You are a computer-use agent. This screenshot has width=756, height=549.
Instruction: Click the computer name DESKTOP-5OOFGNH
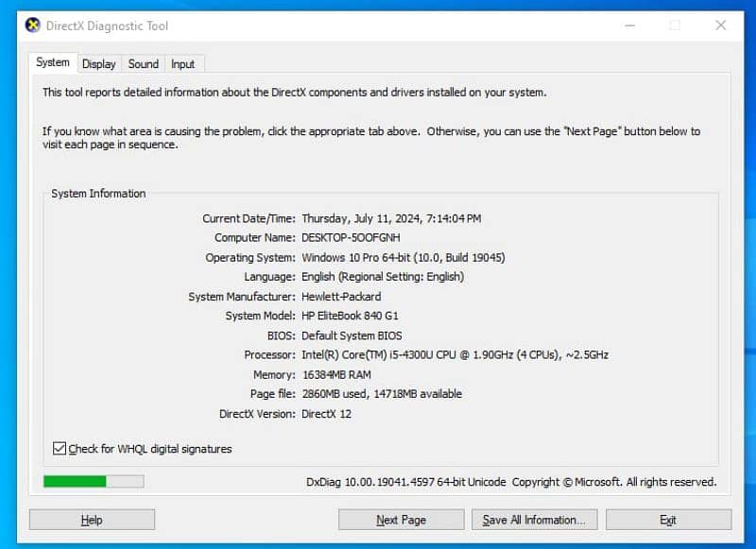(350, 238)
